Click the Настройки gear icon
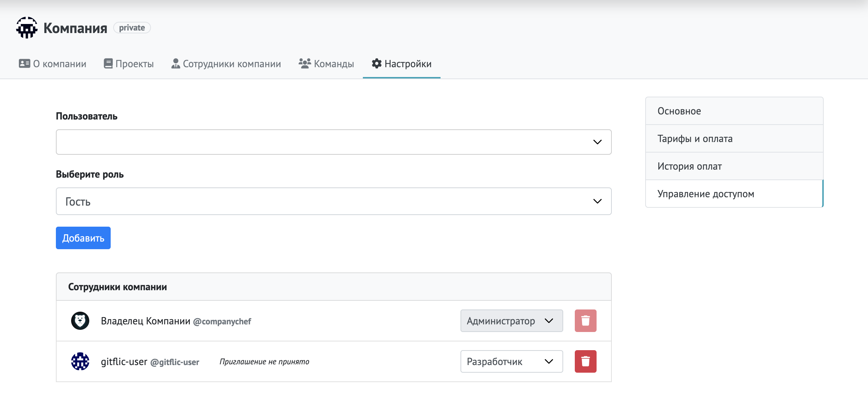The height and width of the screenshot is (409, 868). [377, 64]
